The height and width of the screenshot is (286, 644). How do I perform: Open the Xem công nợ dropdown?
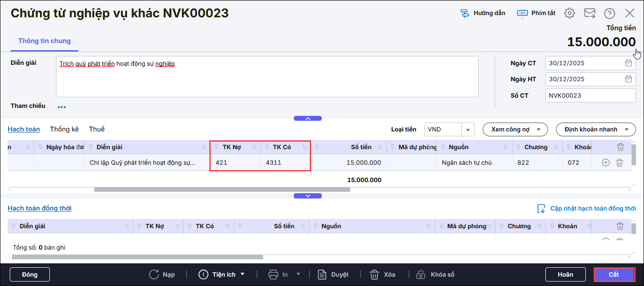515,130
